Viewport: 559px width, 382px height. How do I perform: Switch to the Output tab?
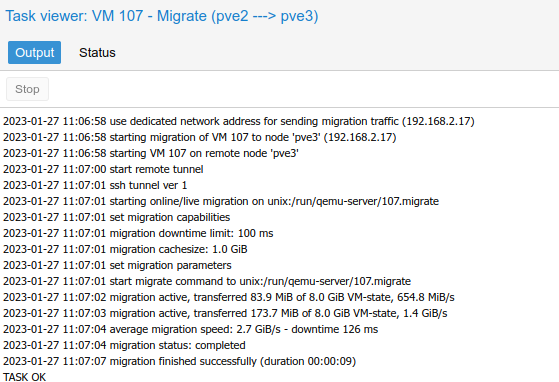point(34,53)
